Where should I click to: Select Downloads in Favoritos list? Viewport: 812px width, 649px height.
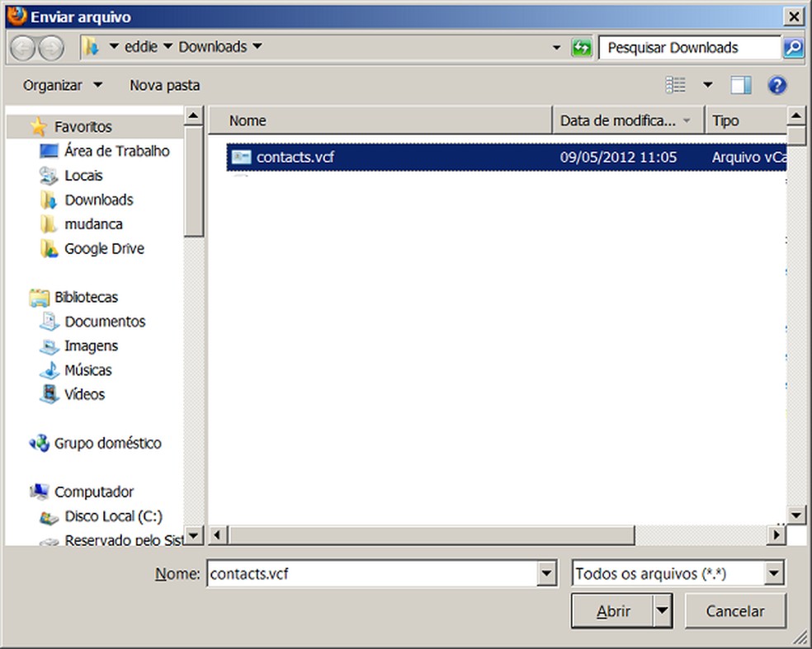pyautogui.click(x=99, y=200)
